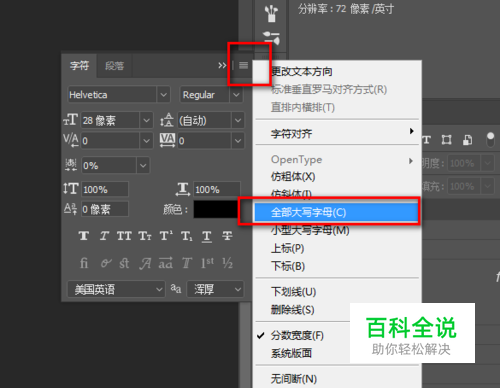Switch to the 段落 tab

(x=115, y=66)
